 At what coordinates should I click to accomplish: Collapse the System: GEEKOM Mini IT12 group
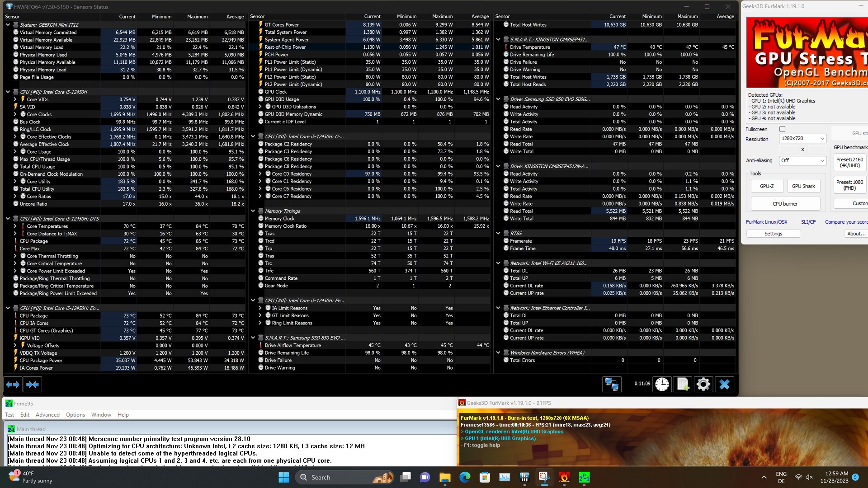[x=8, y=25]
